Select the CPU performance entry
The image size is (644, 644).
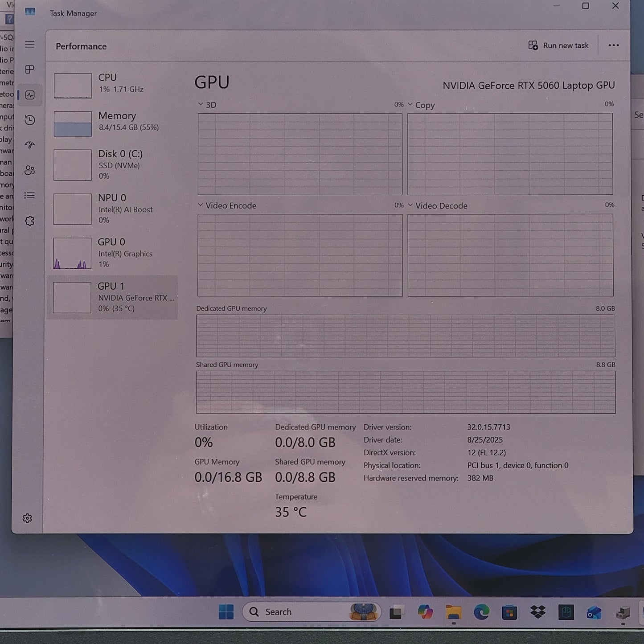coord(113,85)
